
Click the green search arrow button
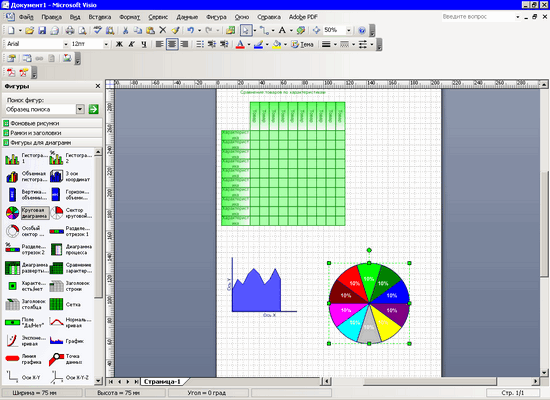(x=93, y=109)
